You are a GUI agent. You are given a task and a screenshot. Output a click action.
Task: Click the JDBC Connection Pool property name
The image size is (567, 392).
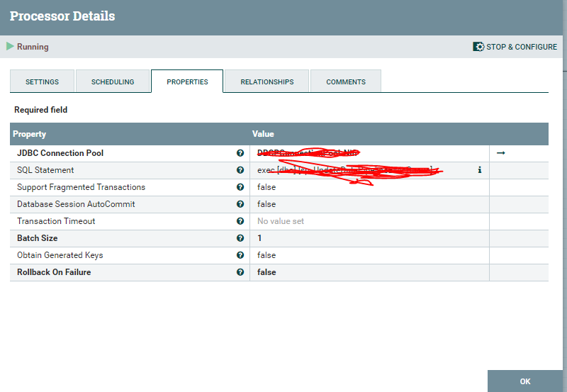60,153
